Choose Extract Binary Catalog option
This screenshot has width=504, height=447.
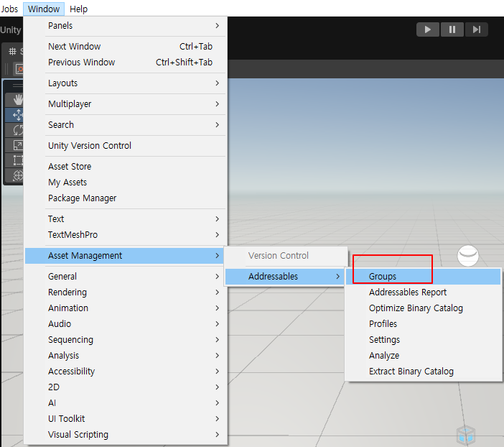pos(411,372)
